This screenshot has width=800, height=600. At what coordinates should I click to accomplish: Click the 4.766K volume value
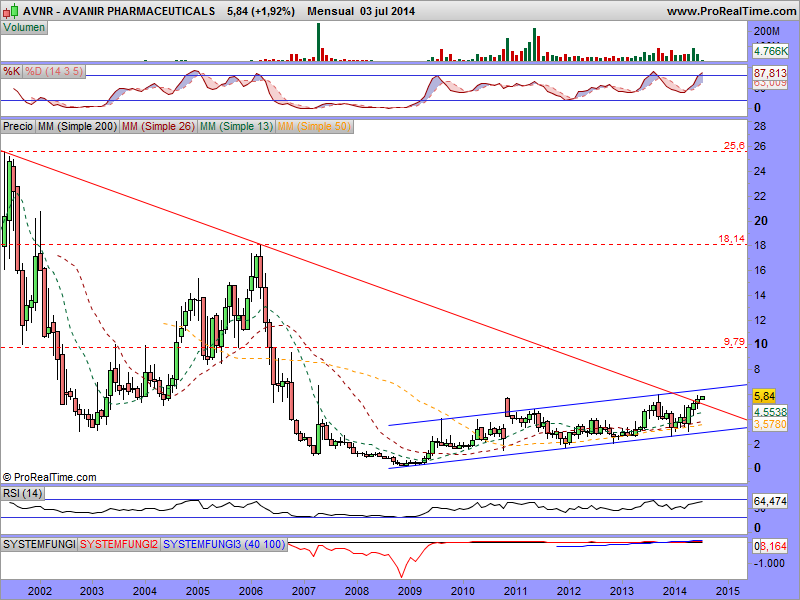pyautogui.click(x=770, y=51)
